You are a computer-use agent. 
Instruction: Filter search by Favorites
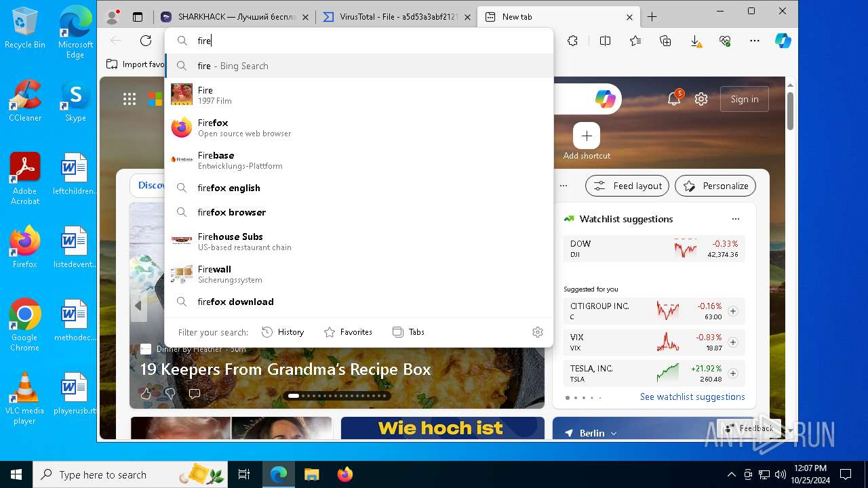pyautogui.click(x=348, y=332)
